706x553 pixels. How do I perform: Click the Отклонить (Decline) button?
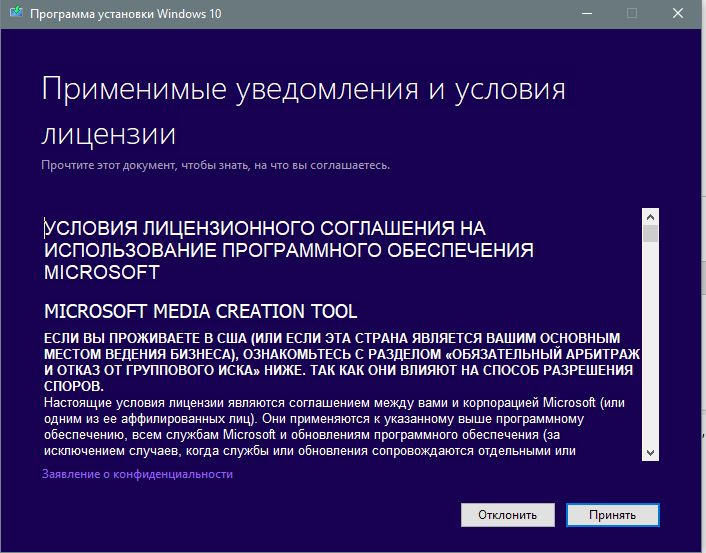pyautogui.click(x=507, y=515)
